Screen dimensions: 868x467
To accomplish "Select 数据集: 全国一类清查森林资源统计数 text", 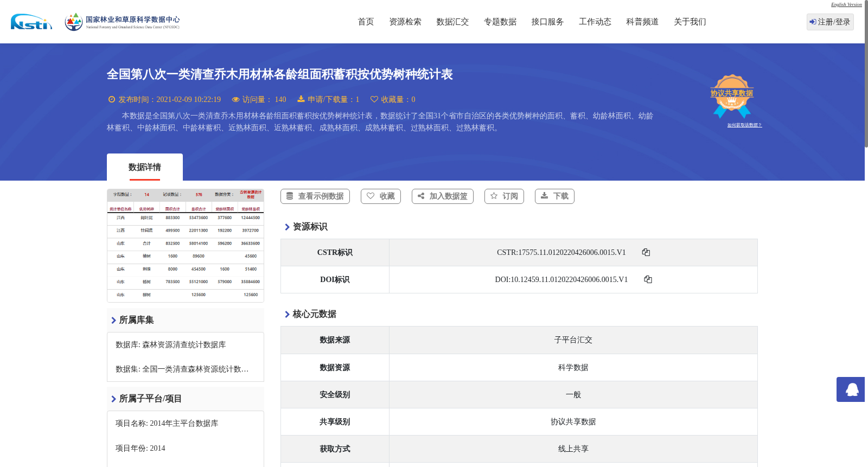I will coord(182,369).
